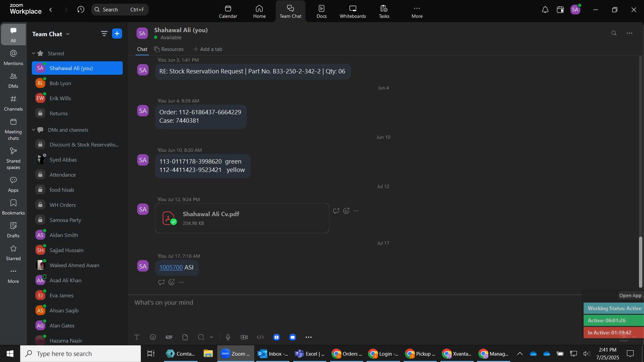Open chat with Bob Lyon
The width and height of the screenshot is (644, 362).
coord(77,83)
